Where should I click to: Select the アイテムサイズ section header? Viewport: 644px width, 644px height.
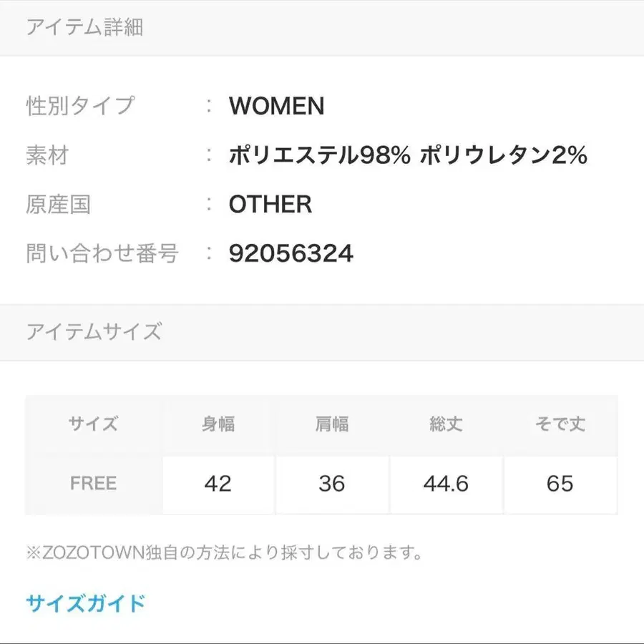pos(93,332)
